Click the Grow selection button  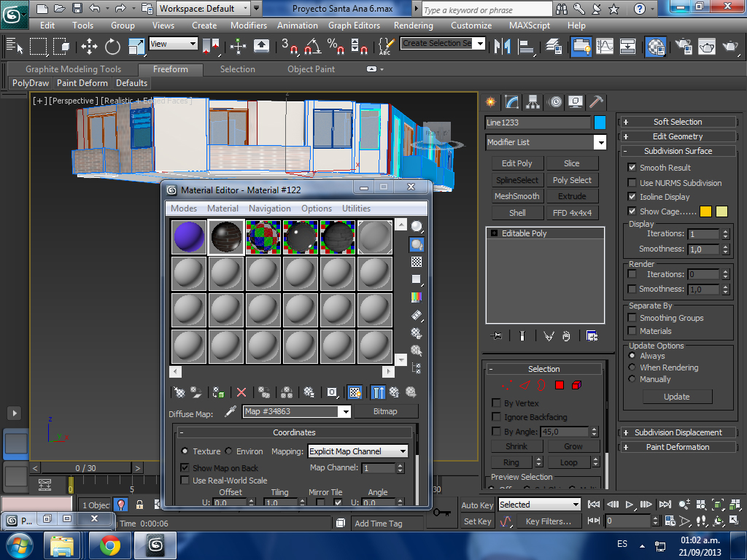click(x=573, y=446)
